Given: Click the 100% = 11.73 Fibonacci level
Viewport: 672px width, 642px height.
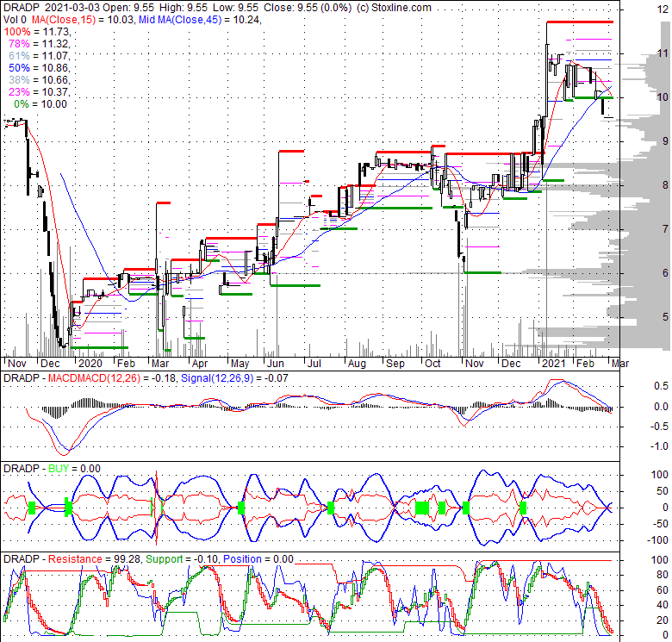Looking at the screenshot, I should click(x=37, y=32).
